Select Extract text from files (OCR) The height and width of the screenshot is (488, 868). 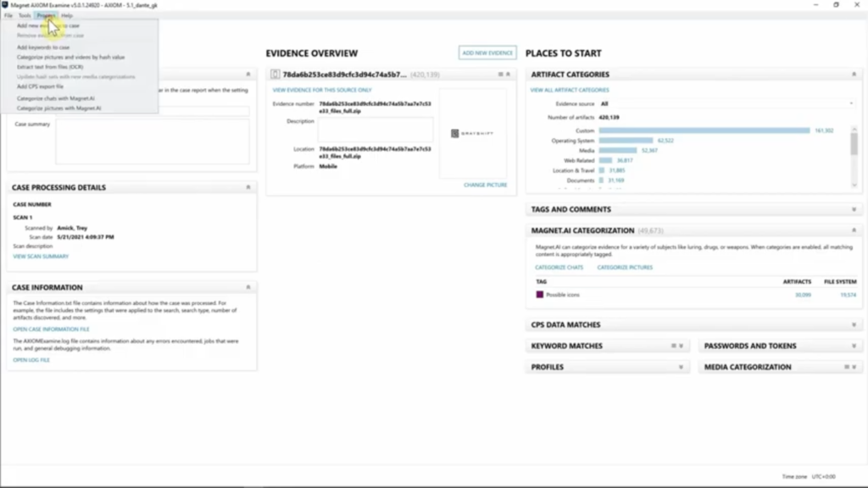coord(50,67)
